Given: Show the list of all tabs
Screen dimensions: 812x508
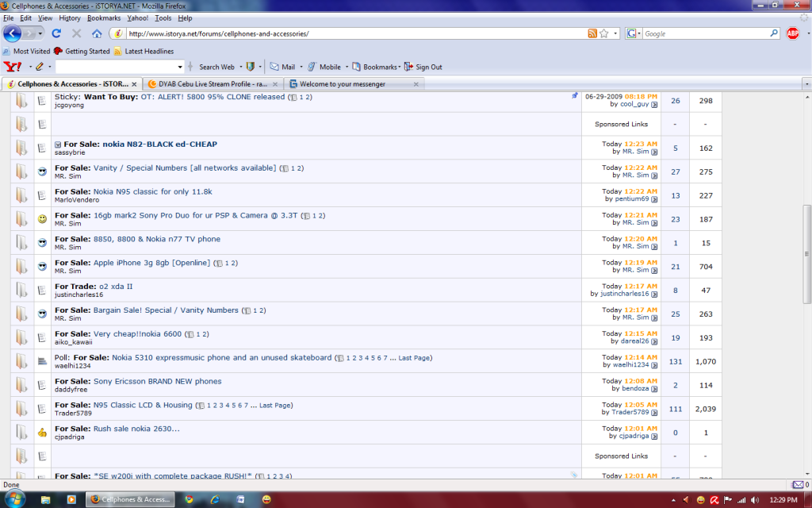Looking at the screenshot, I should point(806,83).
